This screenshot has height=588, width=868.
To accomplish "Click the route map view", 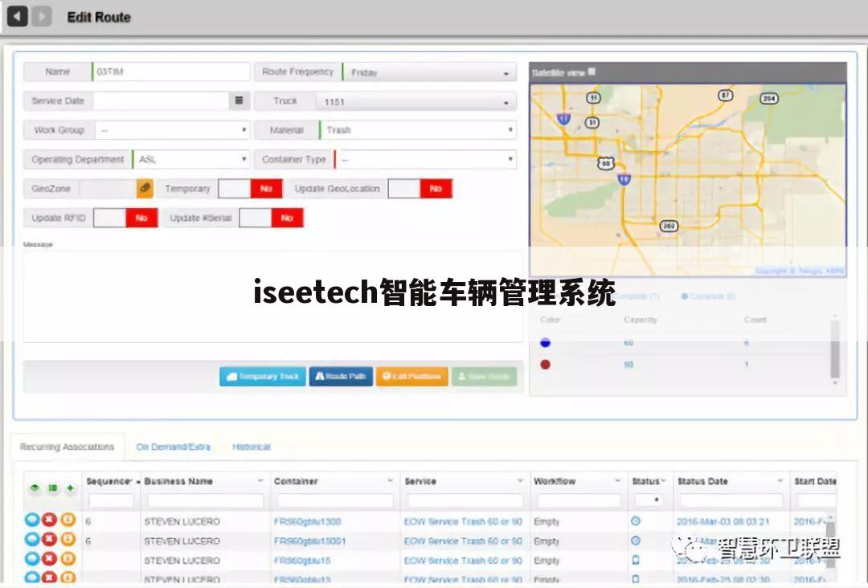I will (687, 180).
